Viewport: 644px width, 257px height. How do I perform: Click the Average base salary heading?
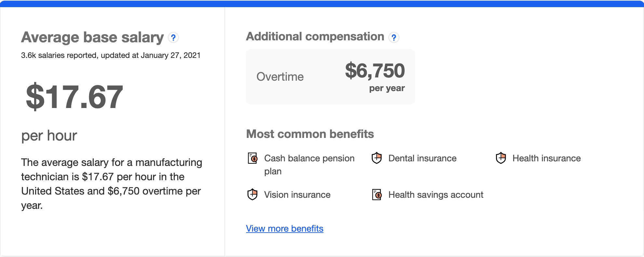[92, 37]
